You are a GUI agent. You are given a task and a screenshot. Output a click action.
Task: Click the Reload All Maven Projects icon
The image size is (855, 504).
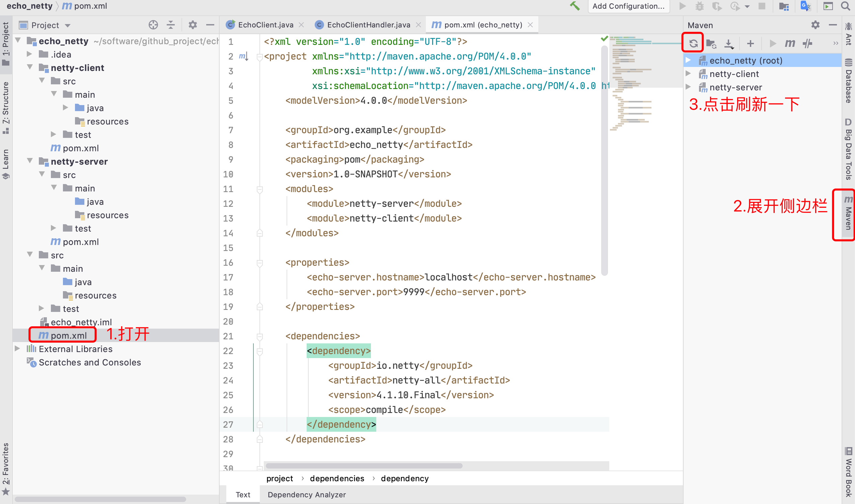693,43
